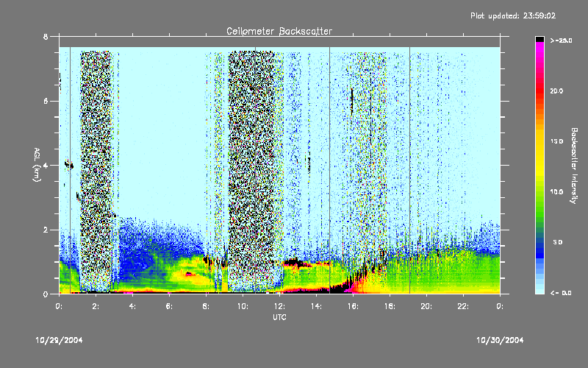The height and width of the screenshot is (368, 588).
Task: Click the '2:' hour label on x-axis
Action: [x=96, y=306]
